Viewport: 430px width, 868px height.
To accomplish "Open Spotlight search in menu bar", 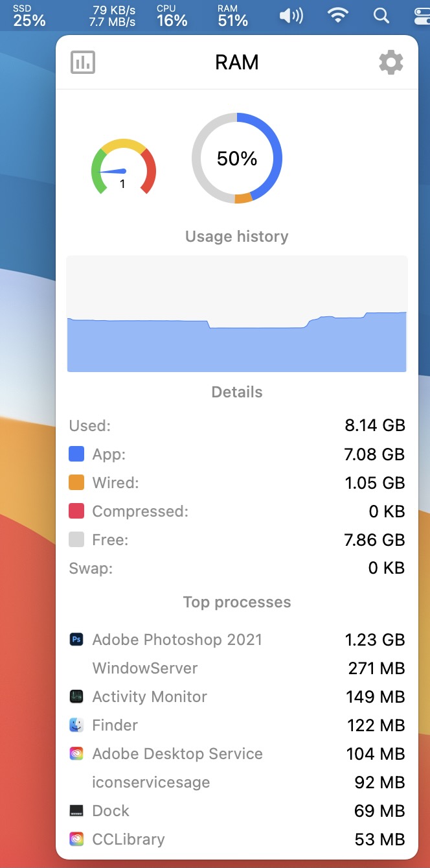I will (x=381, y=16).
